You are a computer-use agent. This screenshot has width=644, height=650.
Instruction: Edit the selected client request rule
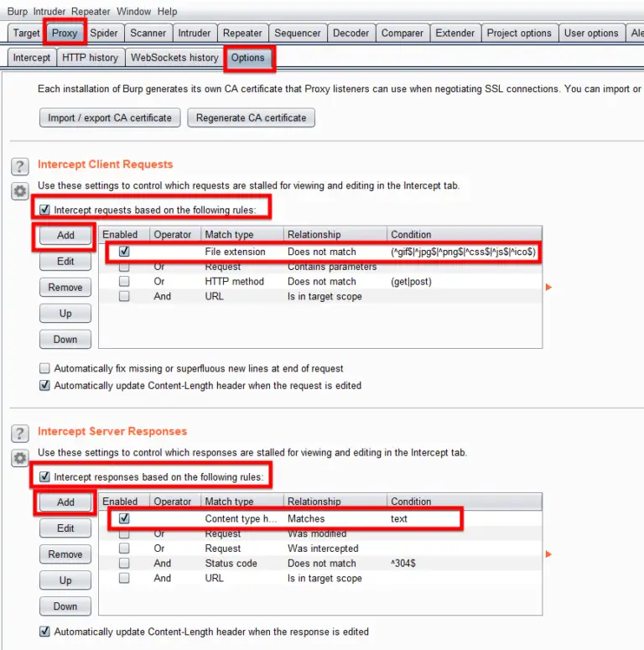pos(65,261)
